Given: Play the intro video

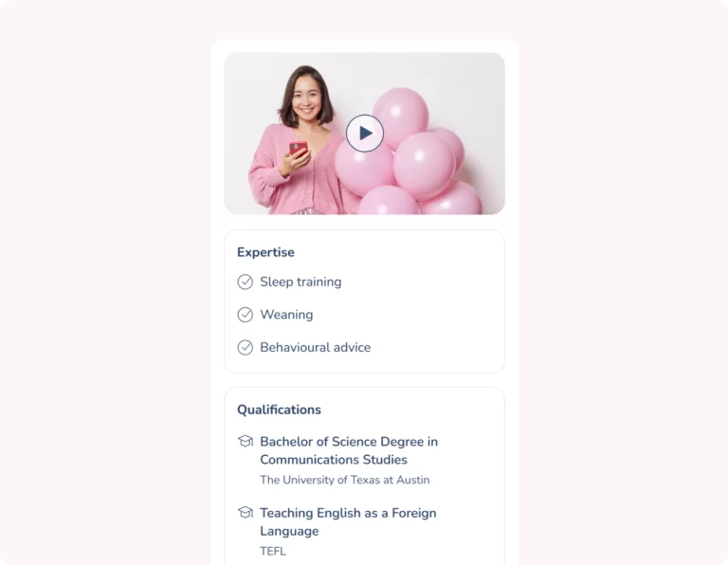Looking at the screenshot, I should click(365, 134).
